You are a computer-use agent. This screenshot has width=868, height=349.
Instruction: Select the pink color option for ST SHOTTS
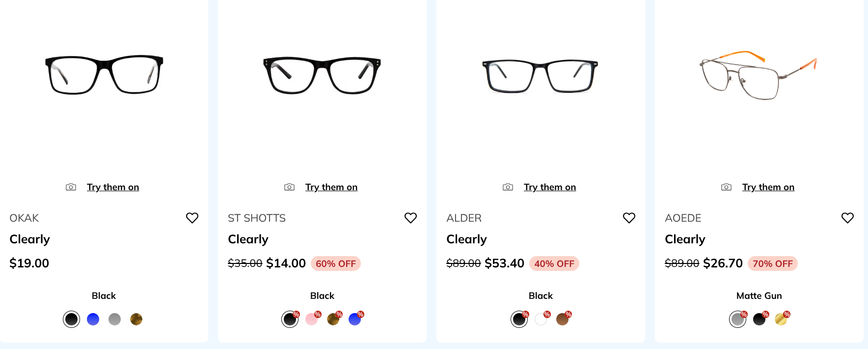pos(311,319)
